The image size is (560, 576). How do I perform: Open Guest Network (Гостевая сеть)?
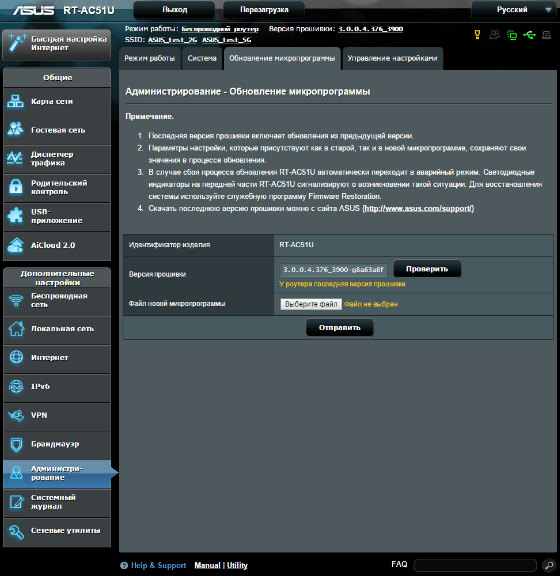(x=57, y=130)
